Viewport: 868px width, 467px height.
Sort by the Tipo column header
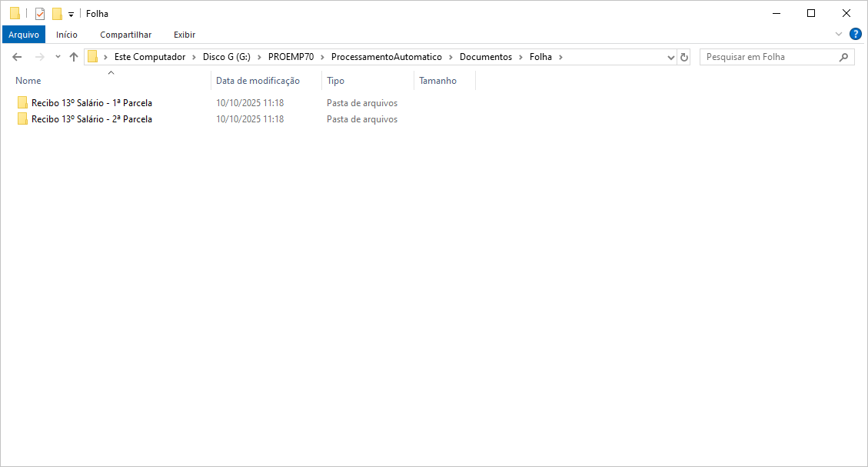(x=335, y=81)
